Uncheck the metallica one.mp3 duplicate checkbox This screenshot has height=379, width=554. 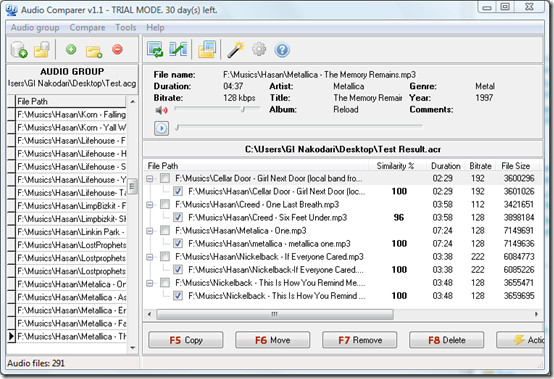pos(178,244)
